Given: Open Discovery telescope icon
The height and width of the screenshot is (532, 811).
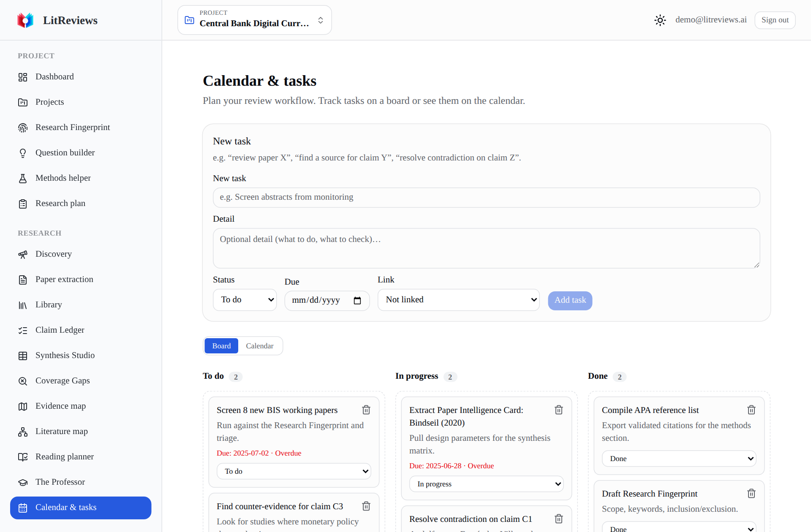Looking at the screenshot, I should (x=23, y=254).
